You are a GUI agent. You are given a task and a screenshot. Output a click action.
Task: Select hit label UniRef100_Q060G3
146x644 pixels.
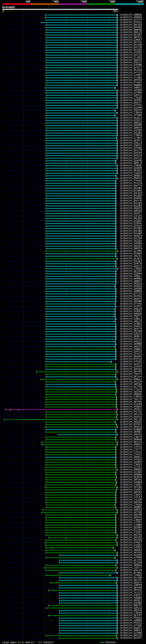[131, 435]
